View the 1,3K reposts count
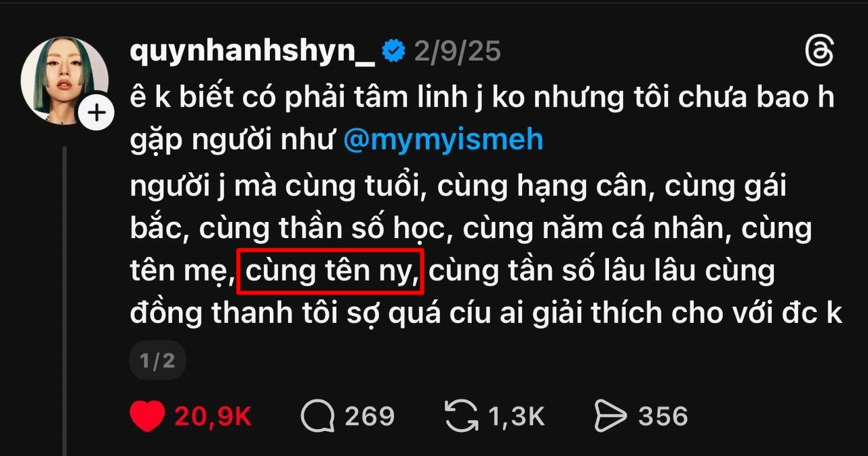 (516, 416)
